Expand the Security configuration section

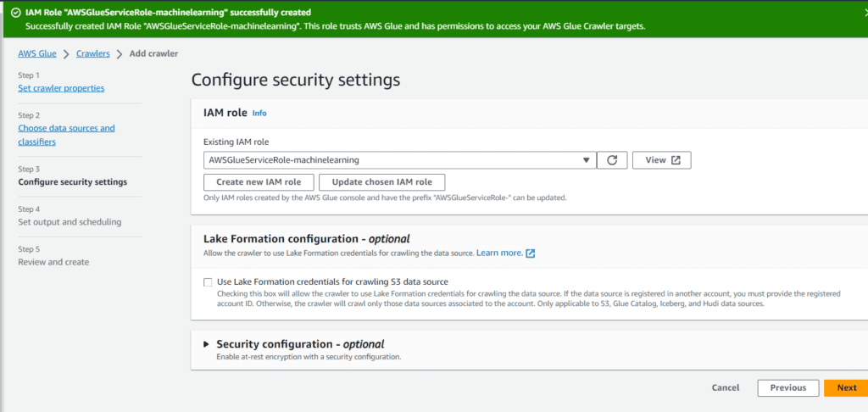206,344
